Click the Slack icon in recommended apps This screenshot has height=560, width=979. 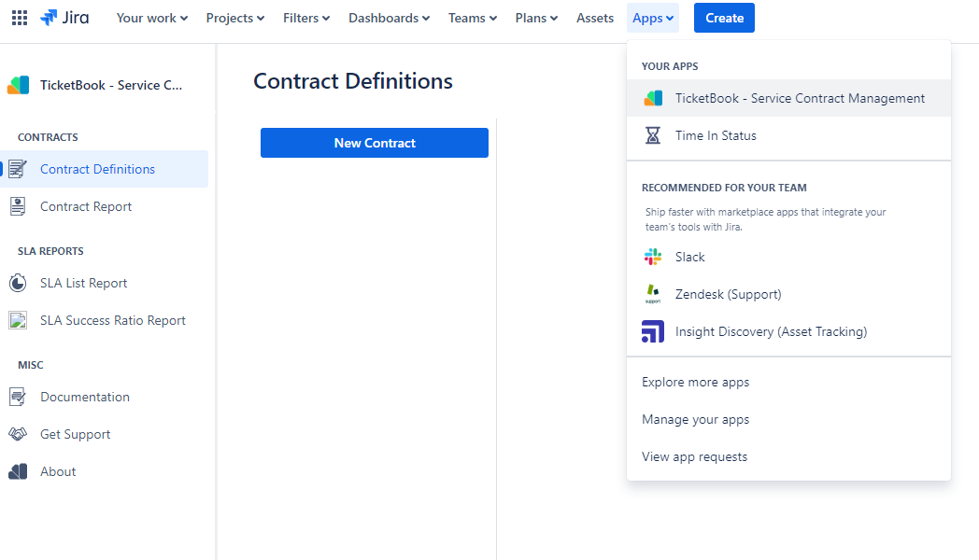click(653, 257)
